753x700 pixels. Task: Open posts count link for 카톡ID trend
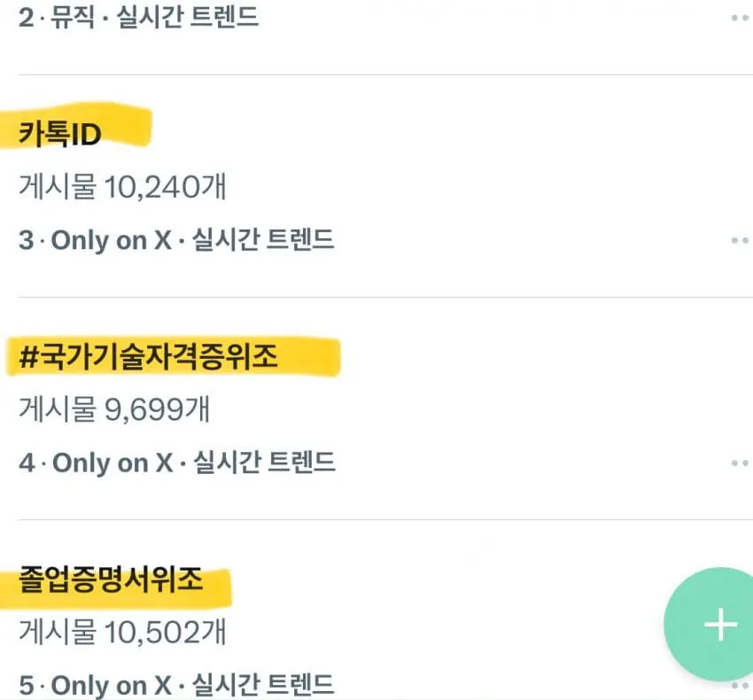(x=120, y=187)
